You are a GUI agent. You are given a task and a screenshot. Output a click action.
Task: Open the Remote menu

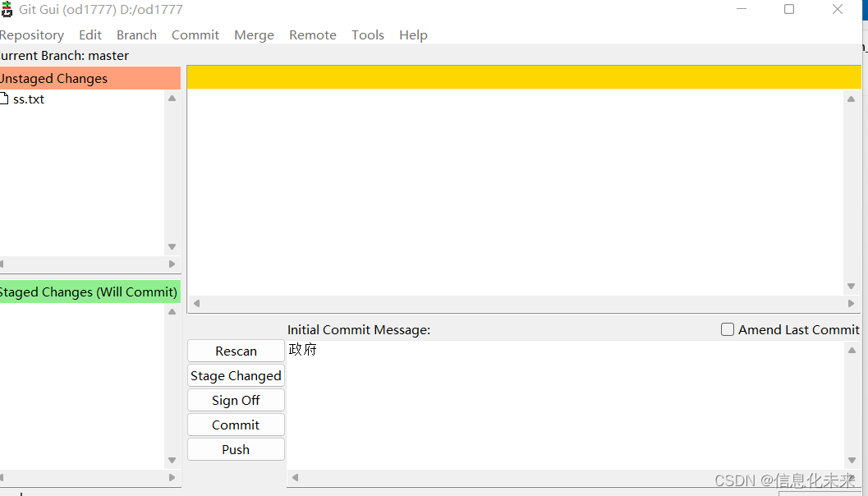tap(313, 34)
